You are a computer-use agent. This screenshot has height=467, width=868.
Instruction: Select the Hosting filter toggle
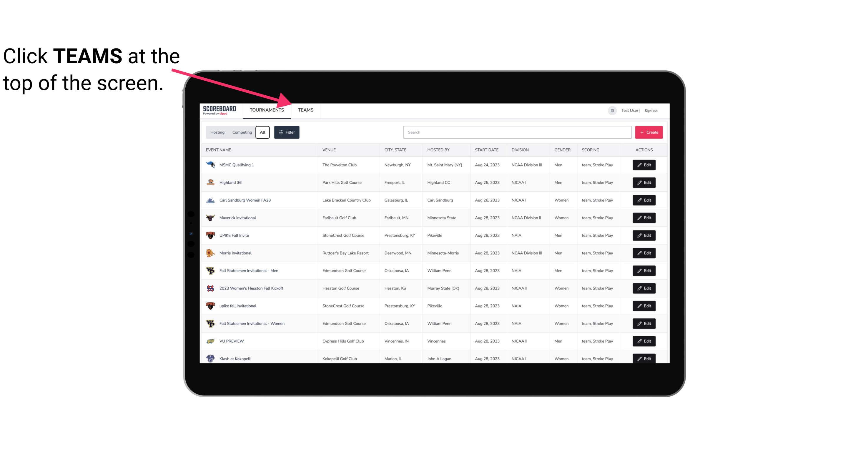217,132
